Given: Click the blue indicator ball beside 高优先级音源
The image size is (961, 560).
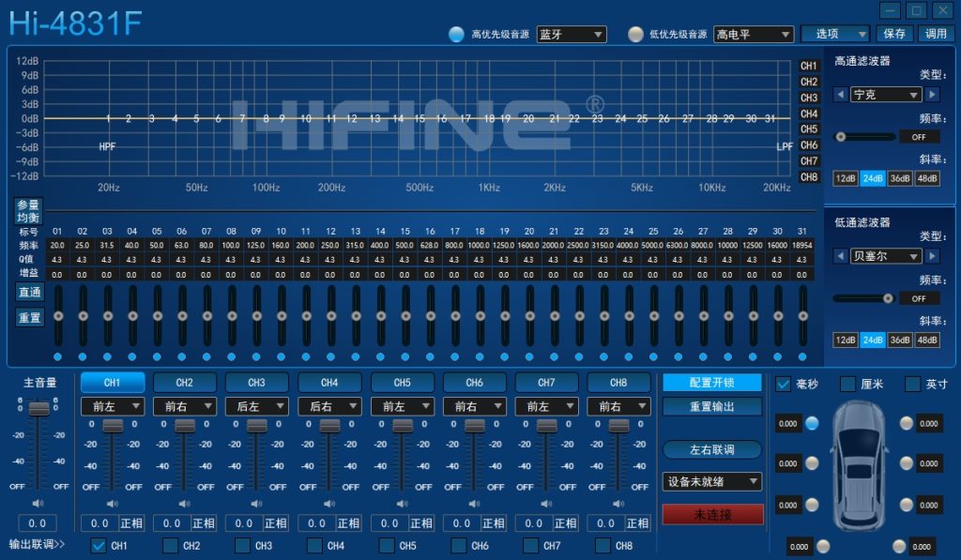Looking at the screenshot, I should (456, 35).
